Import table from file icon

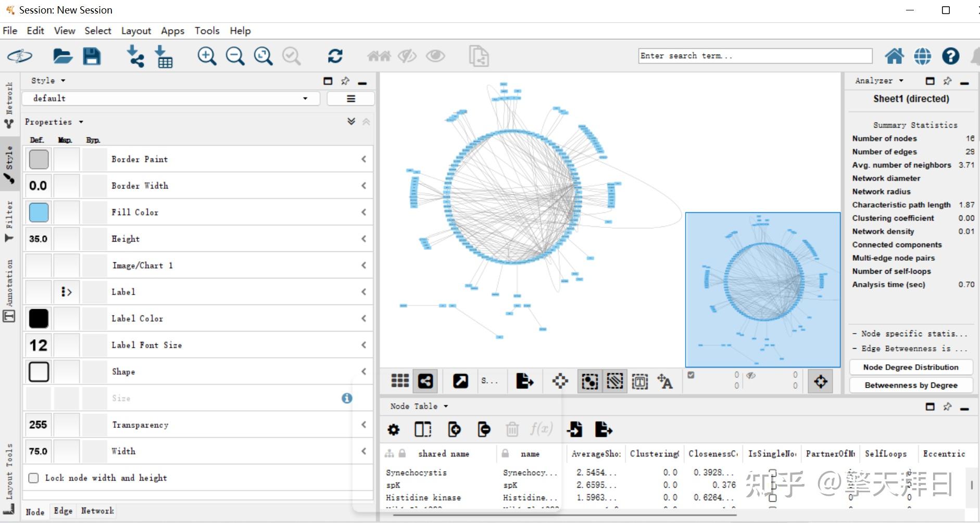tap(164, 56)
